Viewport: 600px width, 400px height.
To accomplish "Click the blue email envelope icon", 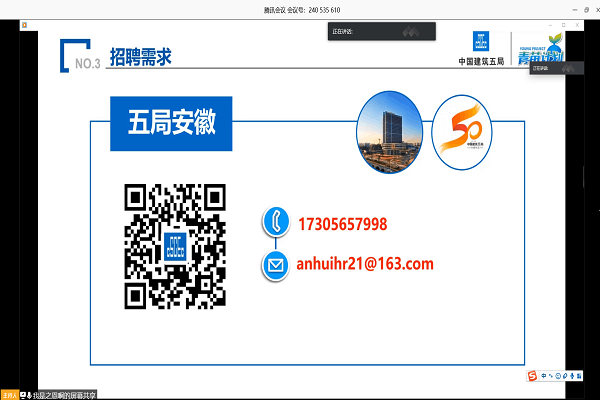I will (x=273, y=265).
